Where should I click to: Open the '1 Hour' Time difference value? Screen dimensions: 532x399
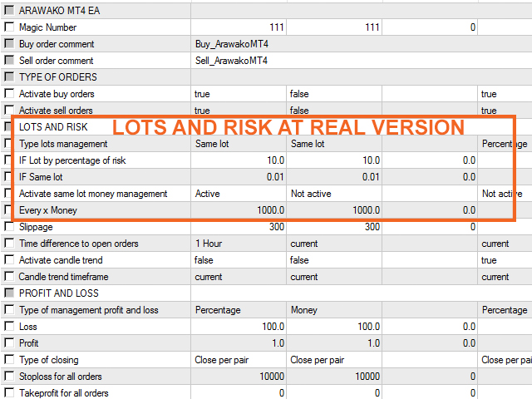(x=209, y=244)
